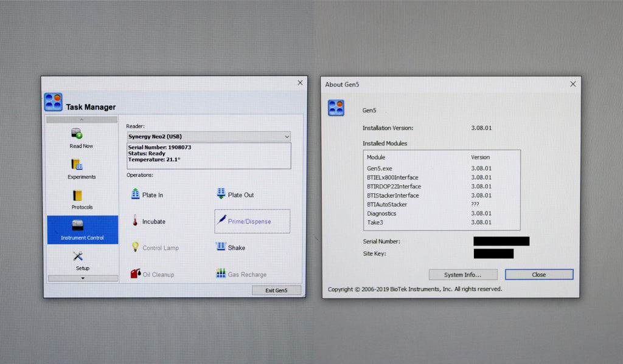Viewport: 623px width, 364px height.
Task: Click the Version column header
Action: [481, 157]
